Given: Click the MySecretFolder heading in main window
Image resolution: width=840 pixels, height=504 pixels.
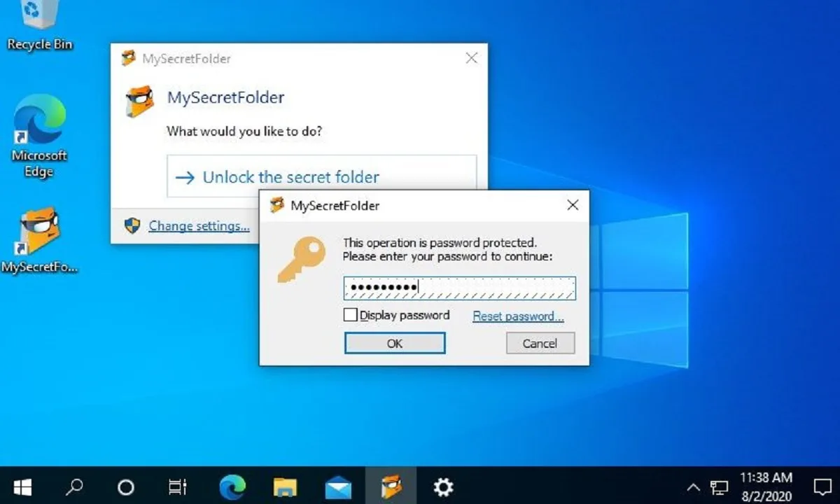Looking at the screenshot, I should click(225, 97).
